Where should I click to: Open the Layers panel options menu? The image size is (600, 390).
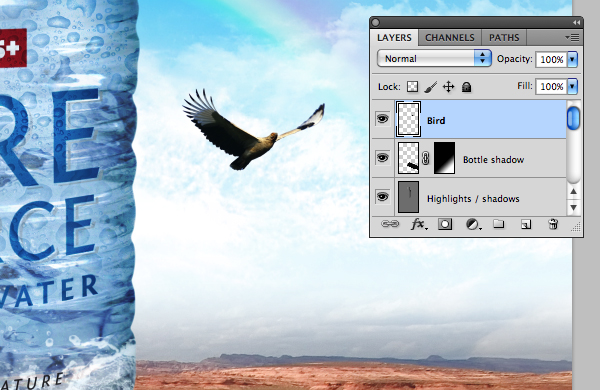pos(572,38)
